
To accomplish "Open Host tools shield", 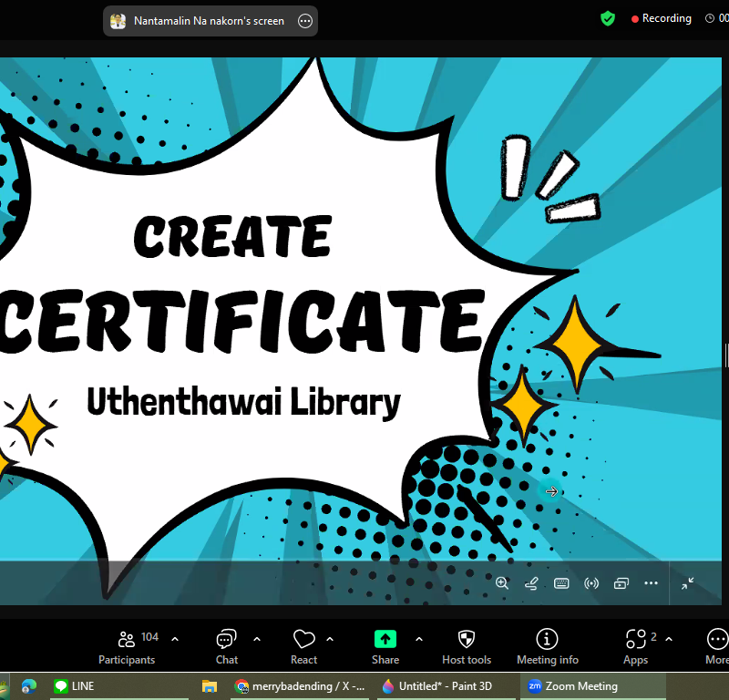I will point(467,647).
